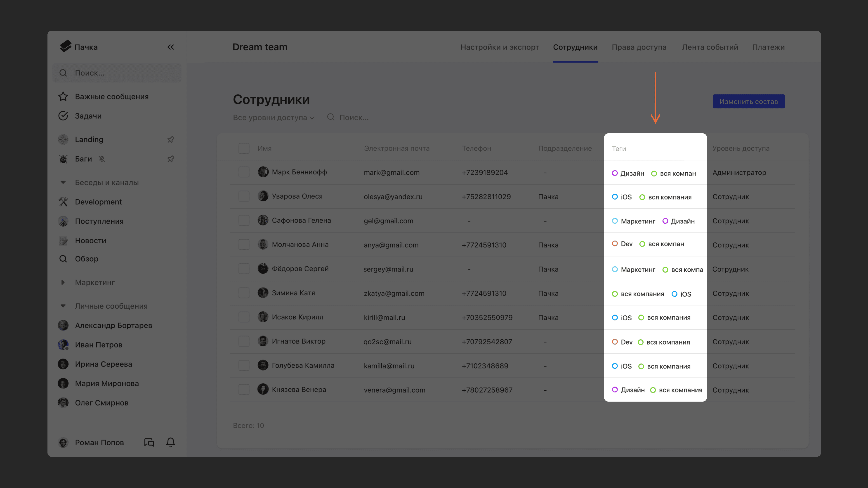868x488 pixels.
Task: Open Задачи checkmark icon
Action: (63, 116)
